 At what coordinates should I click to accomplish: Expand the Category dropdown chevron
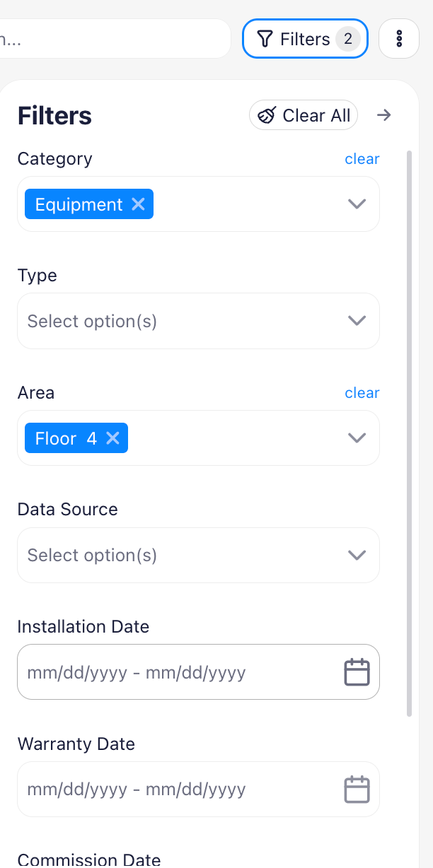[357, 204]
